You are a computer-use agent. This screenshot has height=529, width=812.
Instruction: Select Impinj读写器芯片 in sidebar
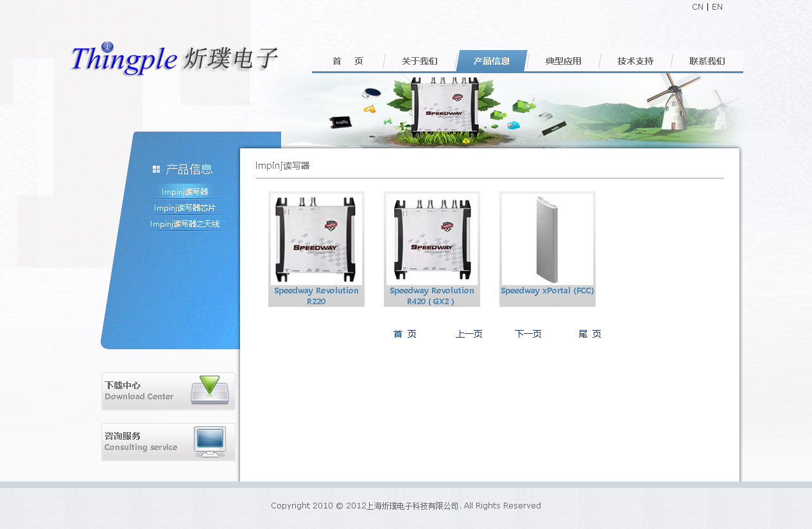[x=185, y=208]
